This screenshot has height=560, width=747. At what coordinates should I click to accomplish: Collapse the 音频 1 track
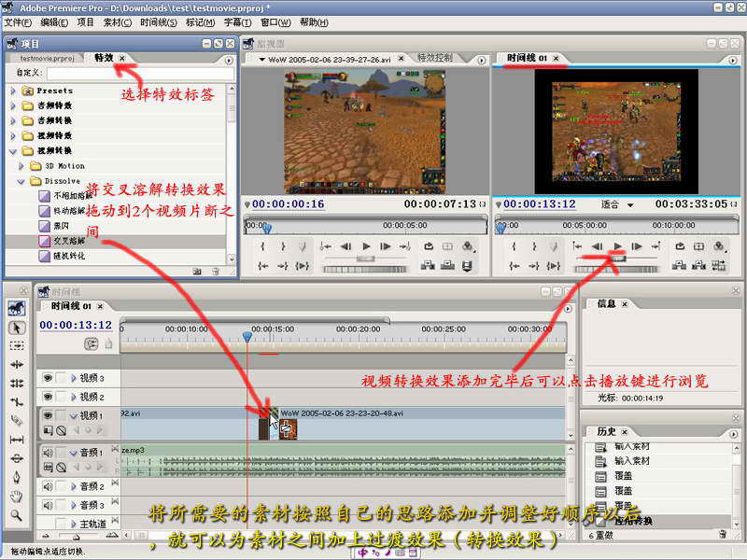click(x=74, y=453)
